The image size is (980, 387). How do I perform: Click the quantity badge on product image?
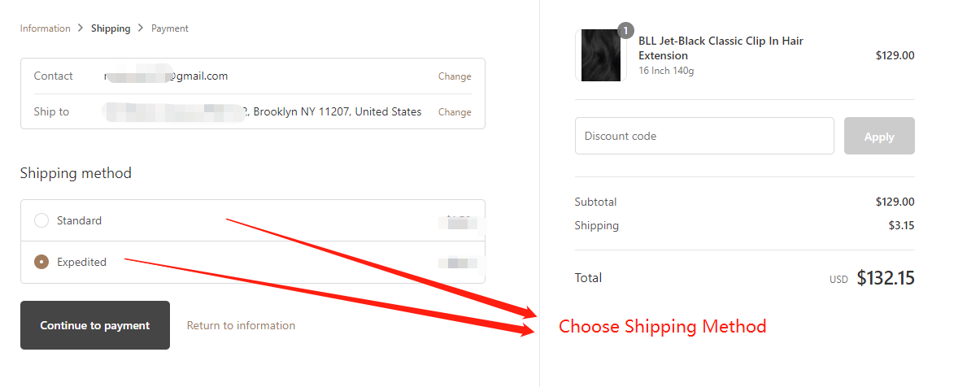coord(625,31)
